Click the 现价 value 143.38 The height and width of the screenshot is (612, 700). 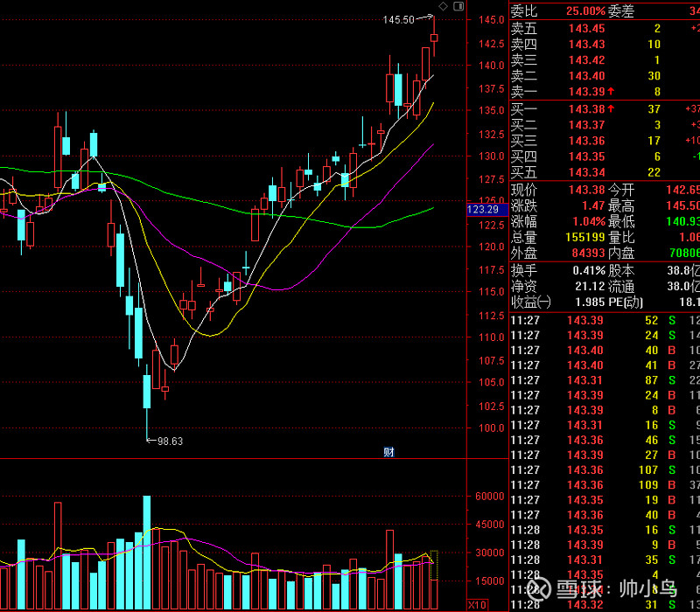click(x=586, y=190)
